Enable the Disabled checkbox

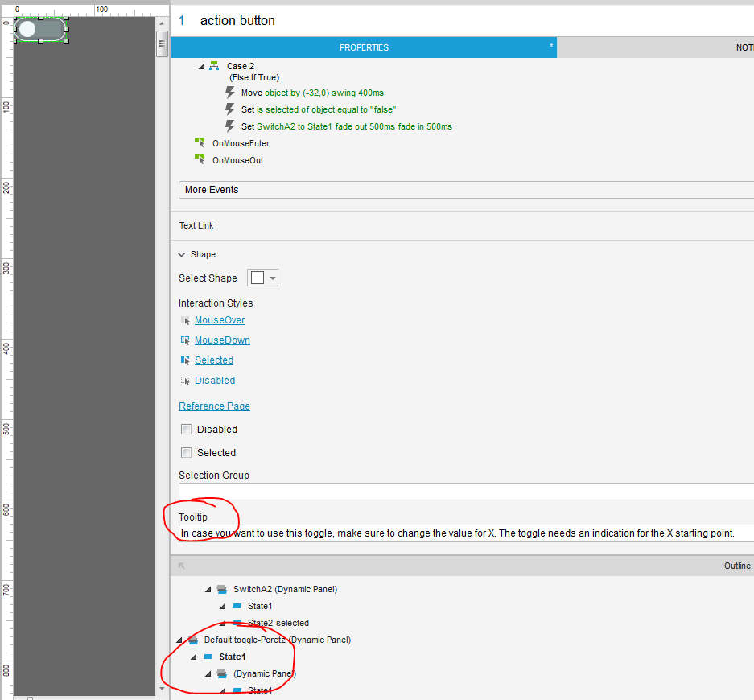(187, 430)
